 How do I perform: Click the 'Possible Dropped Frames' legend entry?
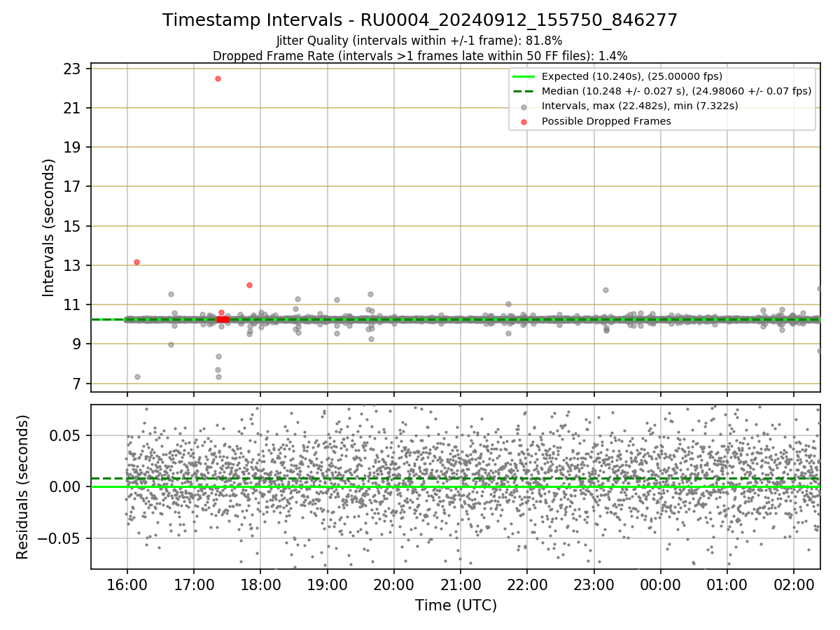(606, 121)
